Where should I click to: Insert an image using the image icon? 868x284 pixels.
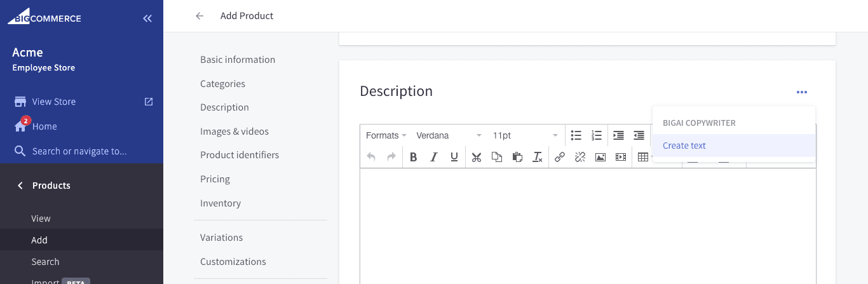point(600,157)
